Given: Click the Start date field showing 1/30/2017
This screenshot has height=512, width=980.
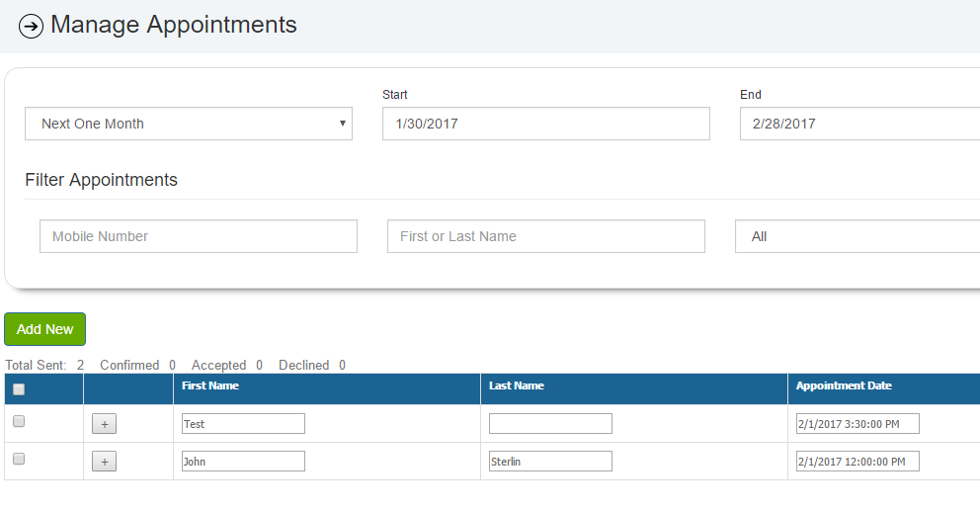Looking at the screenshot, I should pyautogui.click(x=546, y=124).
